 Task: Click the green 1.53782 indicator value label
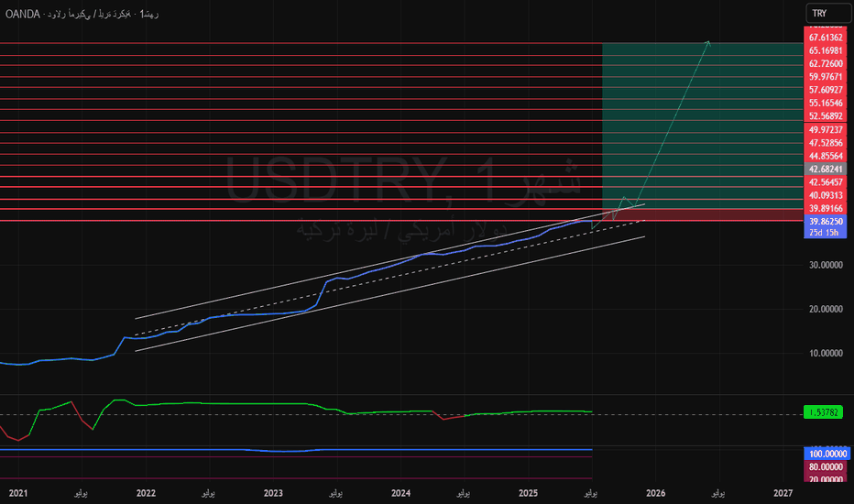tap(823, 412)
